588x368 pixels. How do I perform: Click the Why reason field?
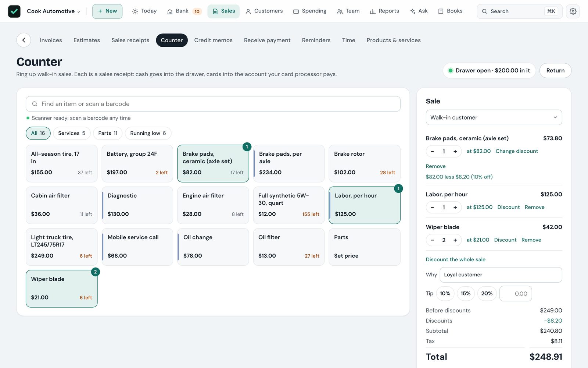(501, 275)
